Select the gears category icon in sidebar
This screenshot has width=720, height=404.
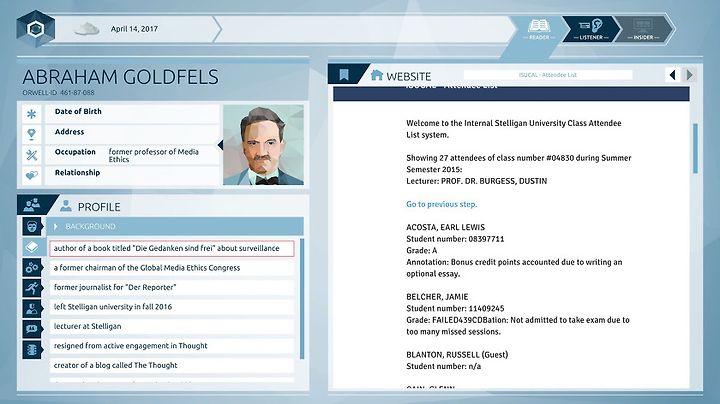(x=32, y=267)
